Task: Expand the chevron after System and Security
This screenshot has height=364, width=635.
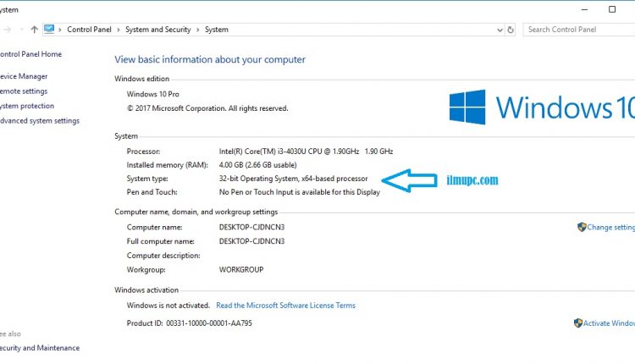Action: tap(198, 30)
